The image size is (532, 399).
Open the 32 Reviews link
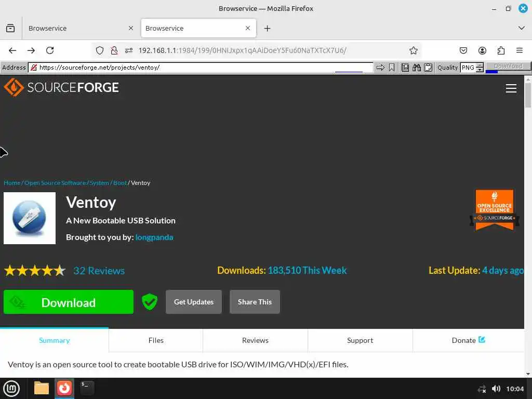(x=99, y=271)
